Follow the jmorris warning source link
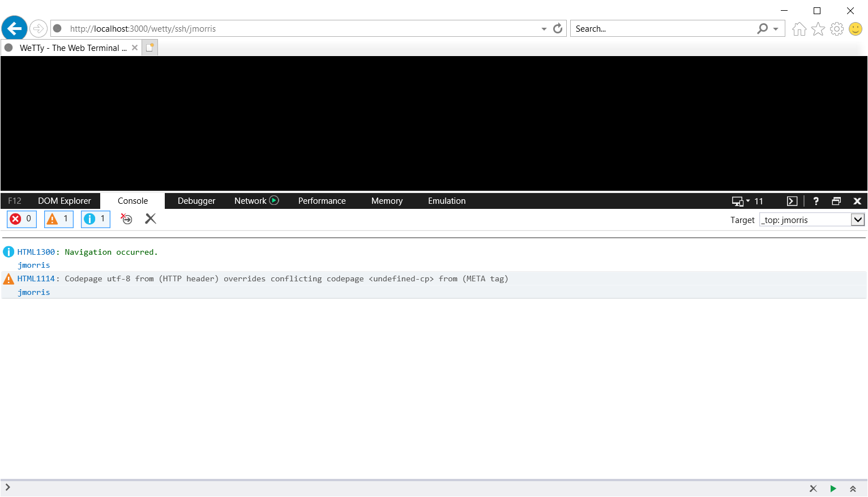Viewport: 868px width, 497px height. pos(33,292)
